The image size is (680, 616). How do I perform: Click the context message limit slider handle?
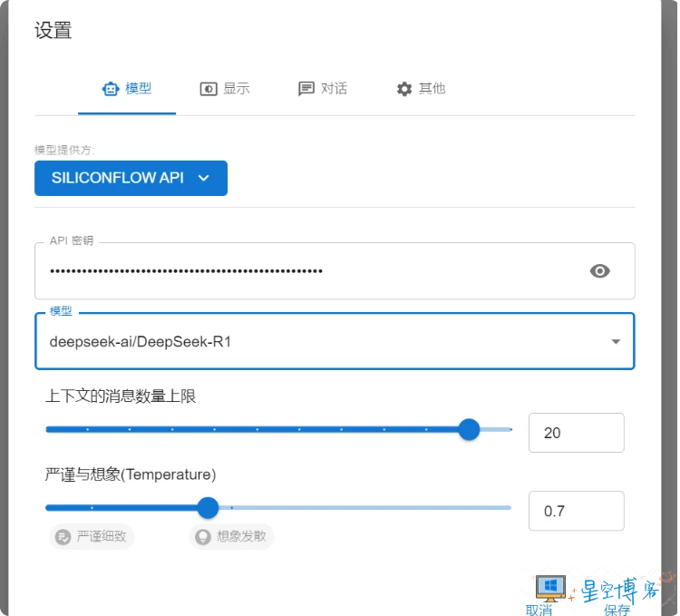tap(469, 429)
